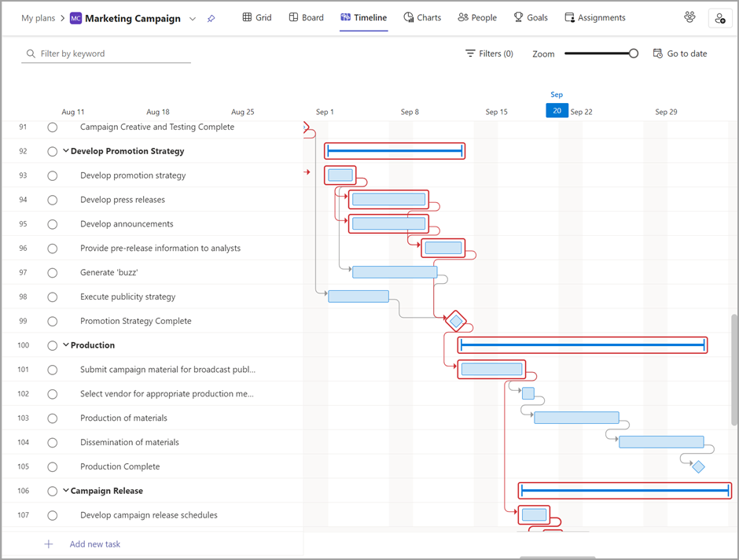739x560 pixels.
Task: Switch to the Grid view tab
Action: coord(257,17)
